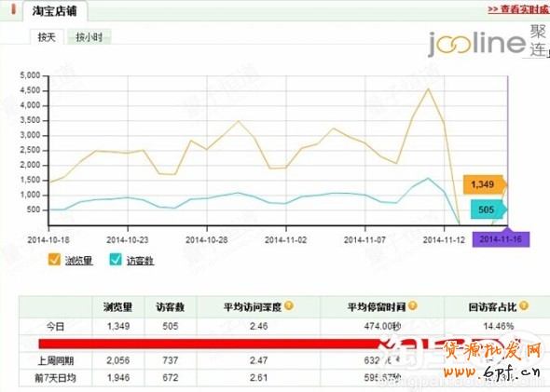The image size is (550, 392).
Task: Click the 平均访问深度 column header text
Action: pyautogui.click(x=253, y=307)
